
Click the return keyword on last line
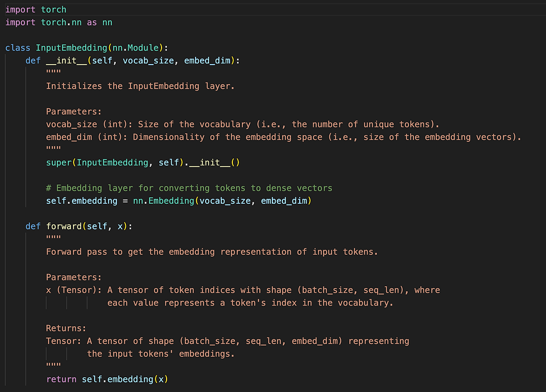(x=61, y=379)
